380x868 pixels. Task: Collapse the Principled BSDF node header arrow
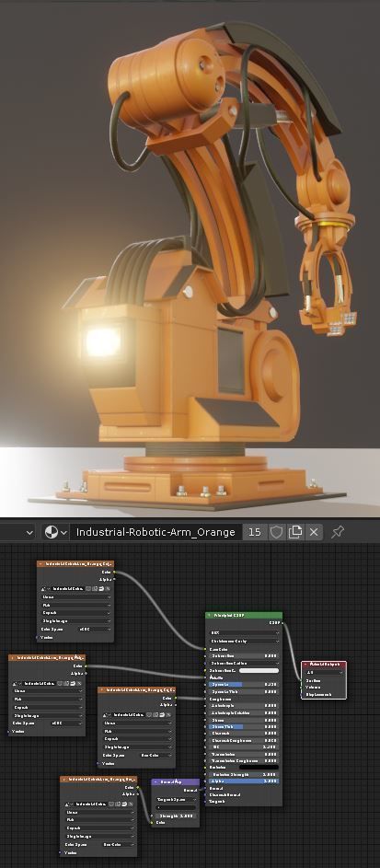(209, 615)
